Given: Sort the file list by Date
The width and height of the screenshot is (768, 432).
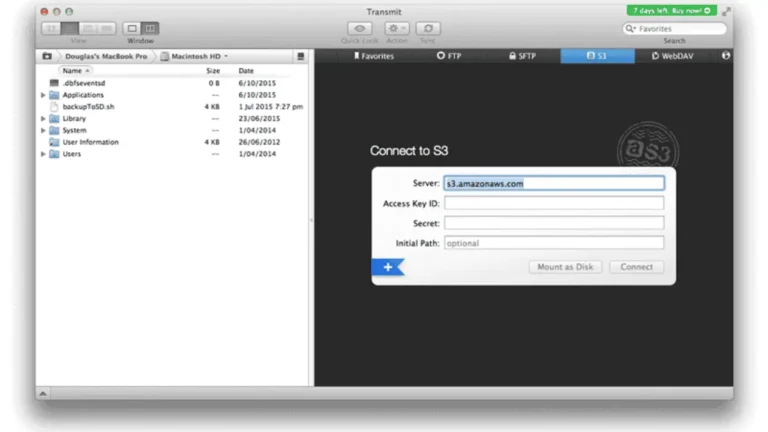Looking at the screenshot, I should [246, 71].
